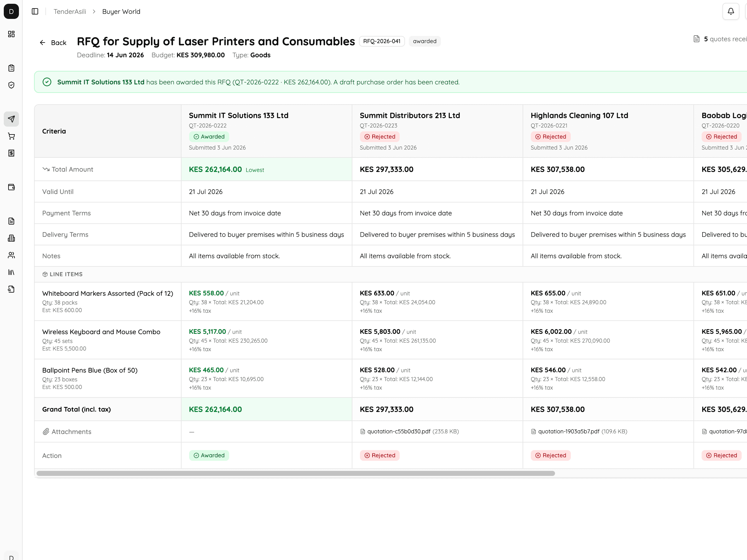Click the Budget KES 309,980.00 value
Image resolution: width=747 pixels, height=560 pixels.
(200, 55)
